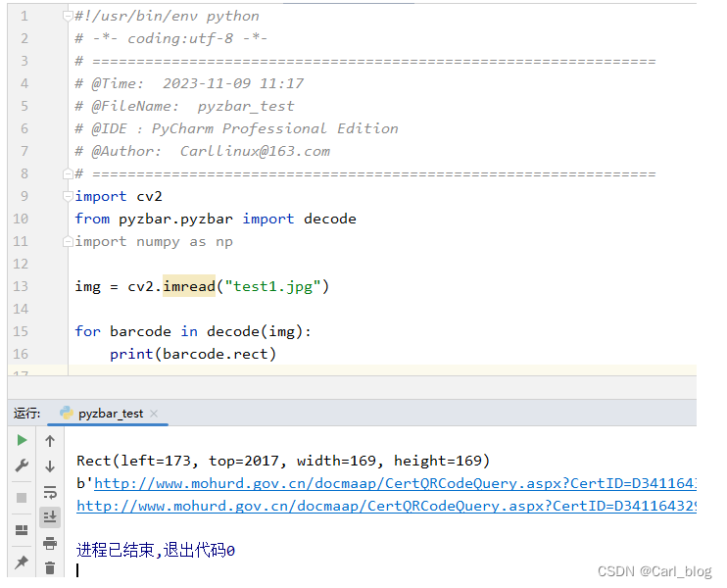The width and height of the screenshot is (727, 588).
Task: Click the coding:utf-8 comment line
Action: tap(171, 38)
